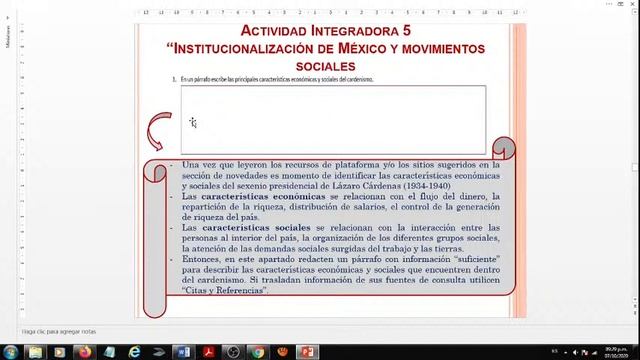Image resolution: width=640 pixels, height=360 pixels.
Task: Click the phrase "Citas y Referencias"
Action: 224,291
